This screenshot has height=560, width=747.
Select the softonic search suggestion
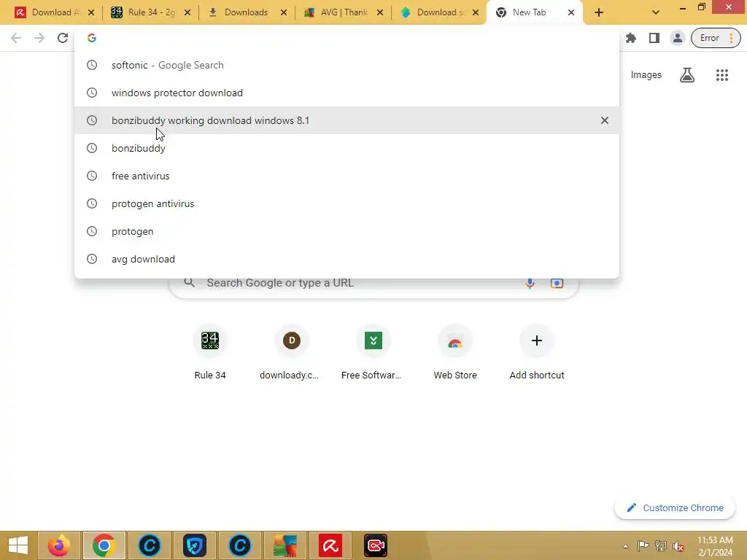pyautogui.click(x=347, y=65)
